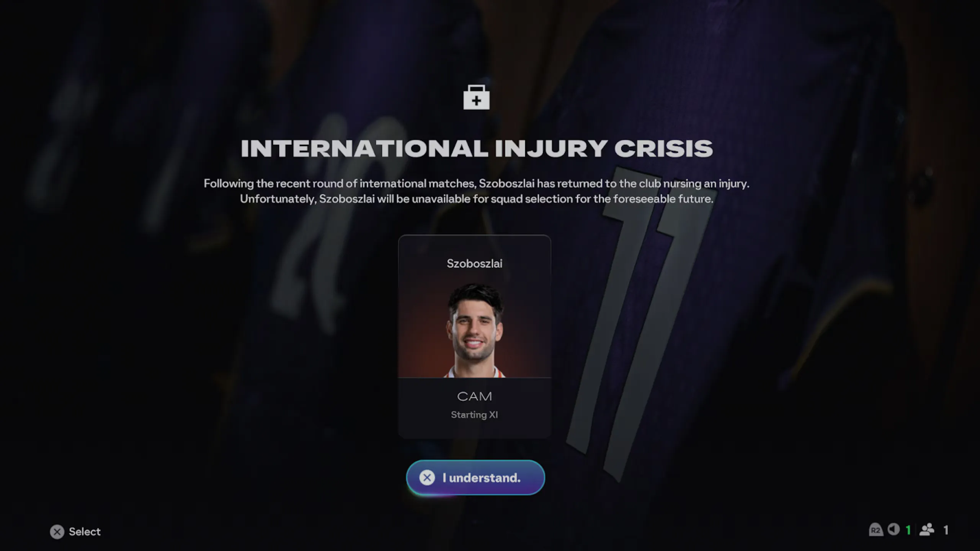This screenshot has height=551, width=980.
Task: Click the International Injury Crisis headline
Action: (x=477, y=148)
